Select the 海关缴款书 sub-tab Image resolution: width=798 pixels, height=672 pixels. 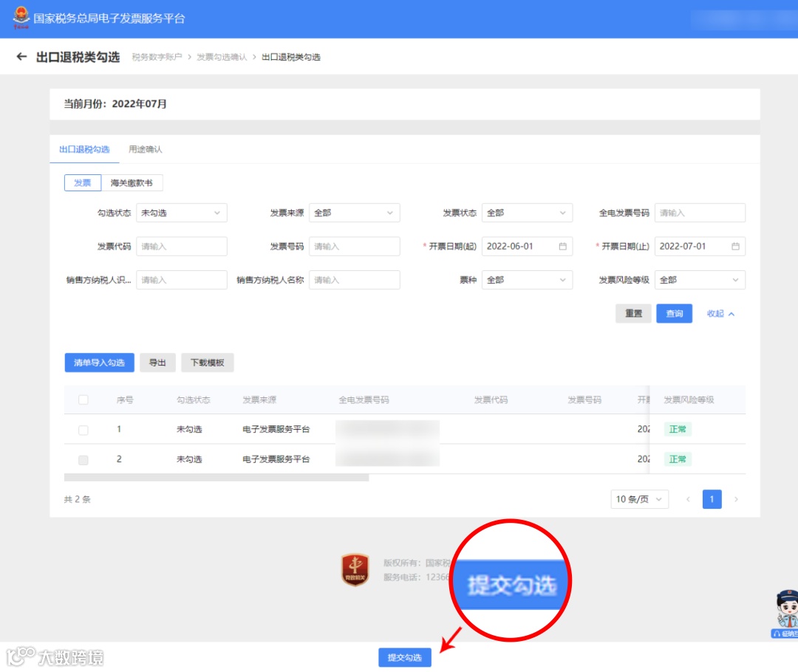tap(132, 182)
